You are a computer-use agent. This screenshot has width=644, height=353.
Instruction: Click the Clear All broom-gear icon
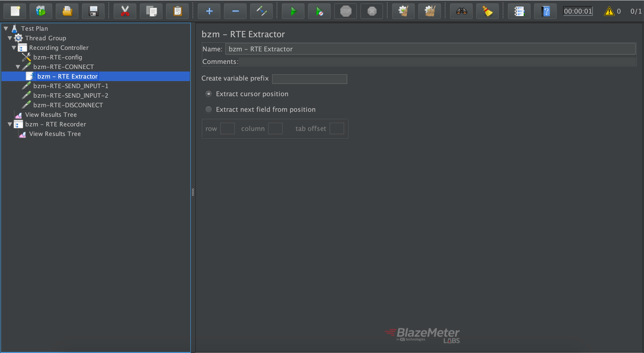click(430, 11)
